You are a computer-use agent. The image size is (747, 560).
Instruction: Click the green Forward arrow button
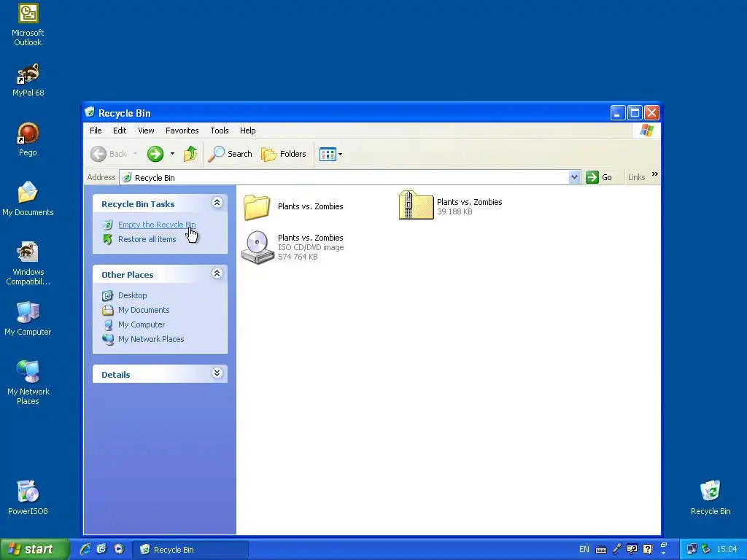(x=155, y=154)
